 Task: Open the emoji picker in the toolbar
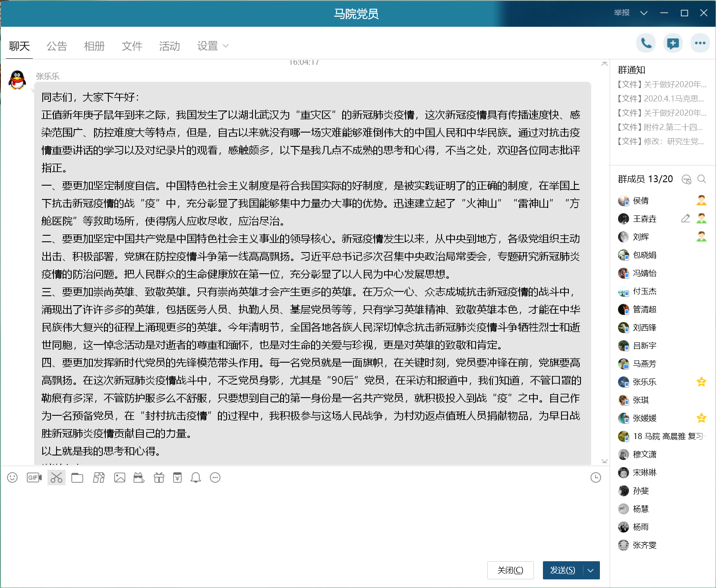[x=13, y=477]
